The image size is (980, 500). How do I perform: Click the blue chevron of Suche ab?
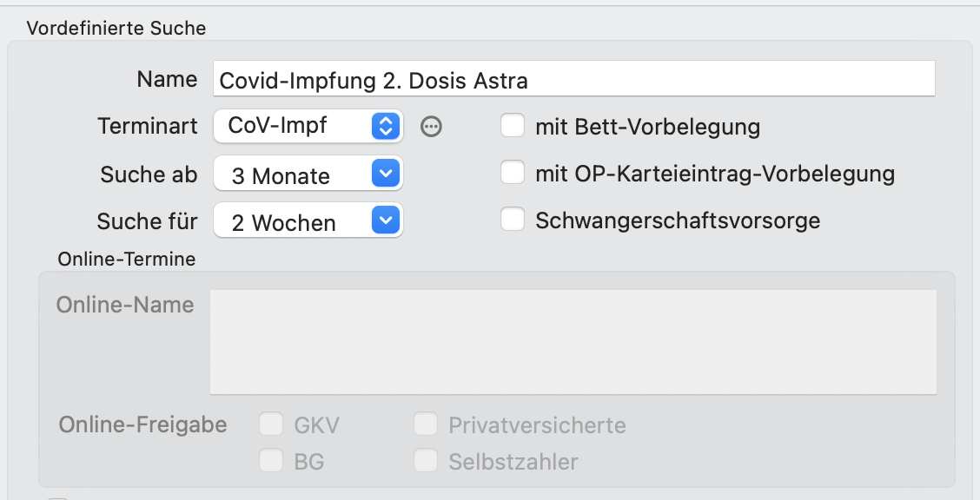(x=386, y=173)
